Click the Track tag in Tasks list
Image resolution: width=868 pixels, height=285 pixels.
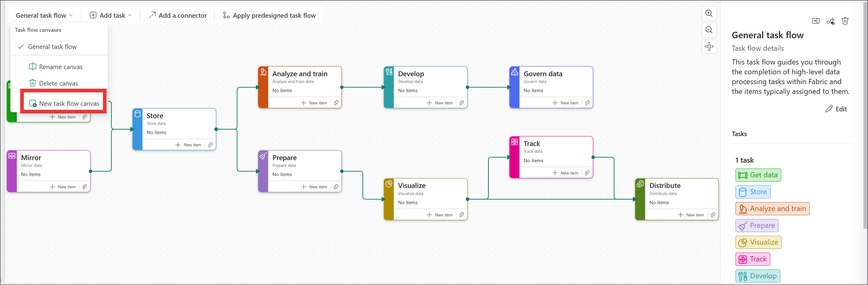tap(753, 259)
